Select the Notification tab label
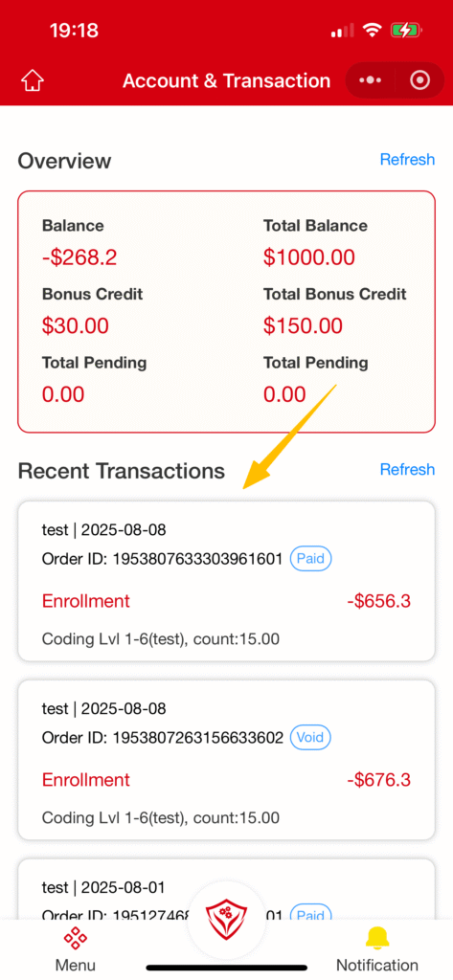This screenshot has width=453, height=980. pyautogui.click(x=377, y=965)
